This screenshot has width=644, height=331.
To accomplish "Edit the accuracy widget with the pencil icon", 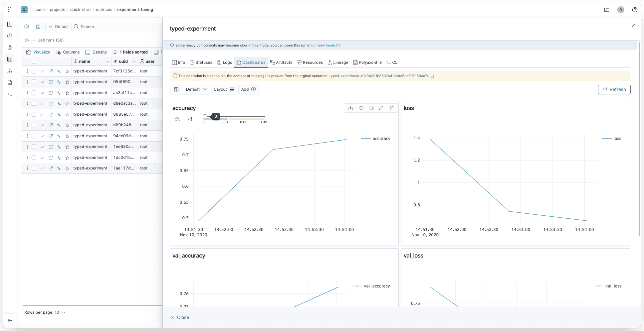I will click(381, 108).
